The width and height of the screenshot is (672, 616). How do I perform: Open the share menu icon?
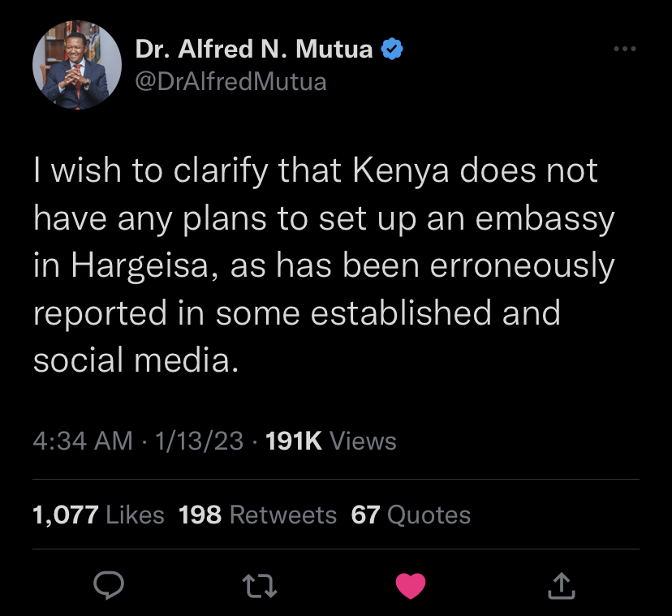tap(561, 584)
